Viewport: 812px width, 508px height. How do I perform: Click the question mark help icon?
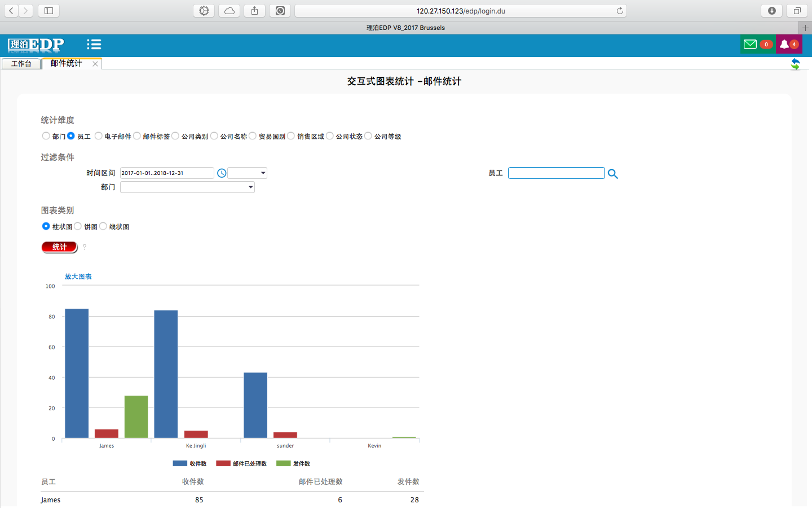pyautogui.click(x=85, y=247)
